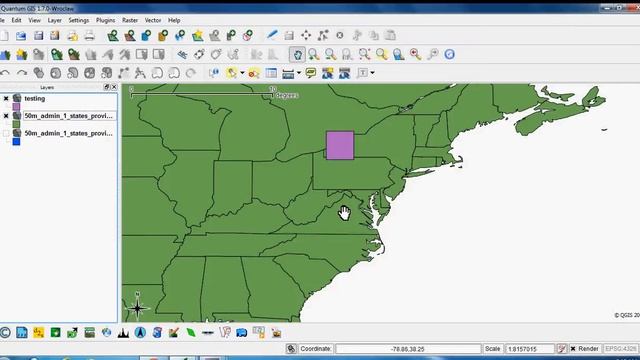Click the Node Tool icon
640x360 pixels.
click(x=323, y=36)
